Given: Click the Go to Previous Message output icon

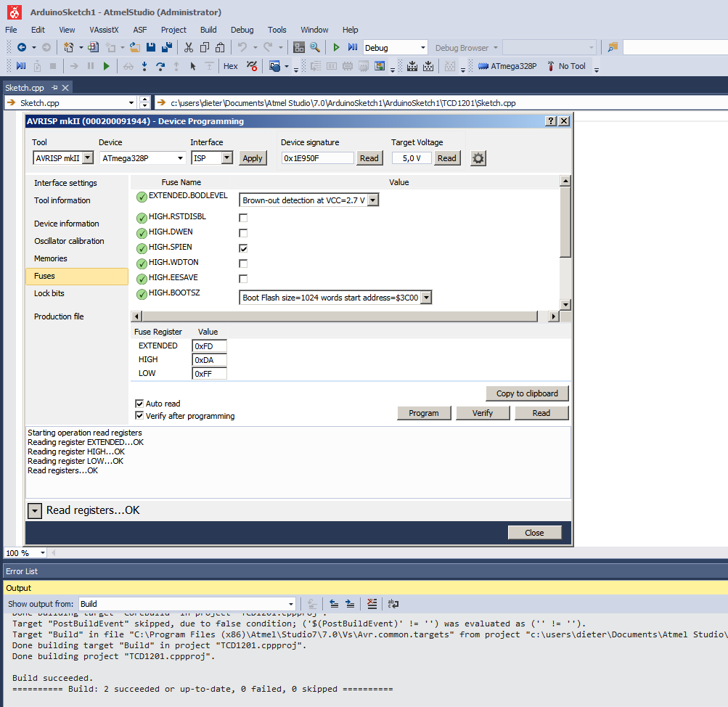Looking at the screenshot, I should click(x=334, y=604).
